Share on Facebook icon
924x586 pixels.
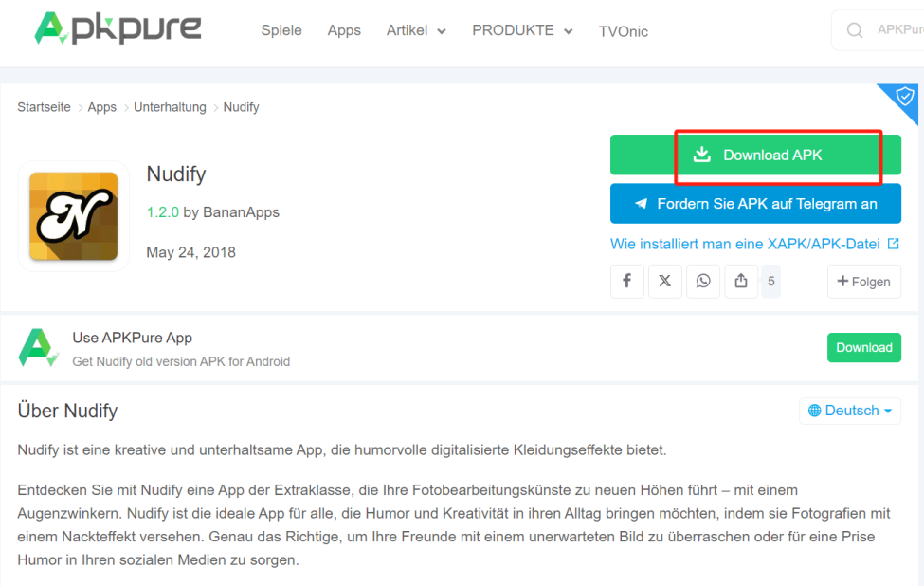click(627, 282)
